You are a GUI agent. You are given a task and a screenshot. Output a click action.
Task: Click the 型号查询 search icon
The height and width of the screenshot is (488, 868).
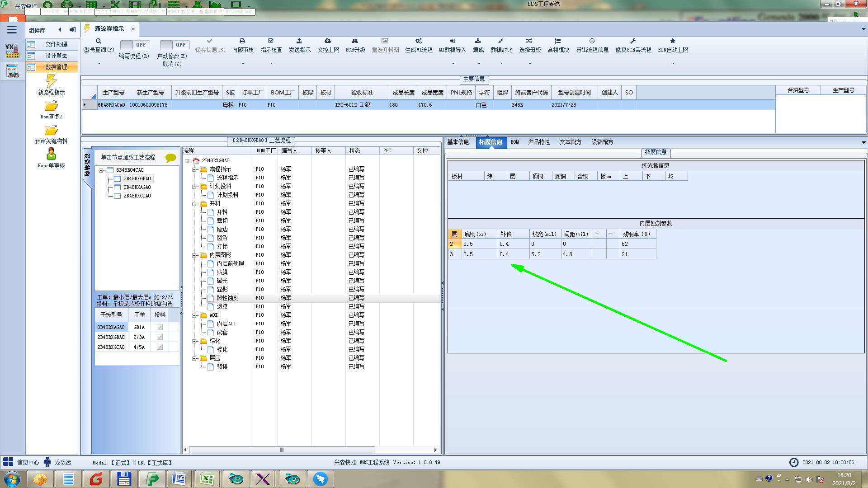(x=99, y=41)
